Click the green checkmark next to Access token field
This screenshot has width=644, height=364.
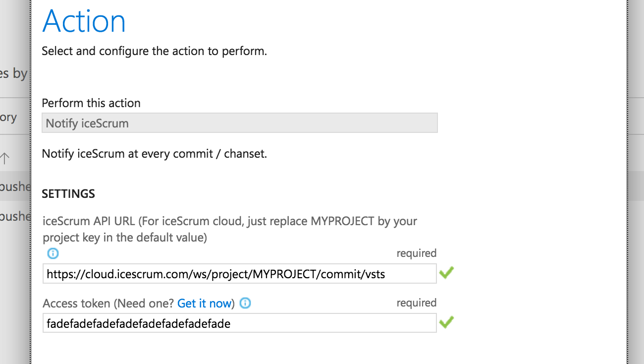(x=446, y=322)
